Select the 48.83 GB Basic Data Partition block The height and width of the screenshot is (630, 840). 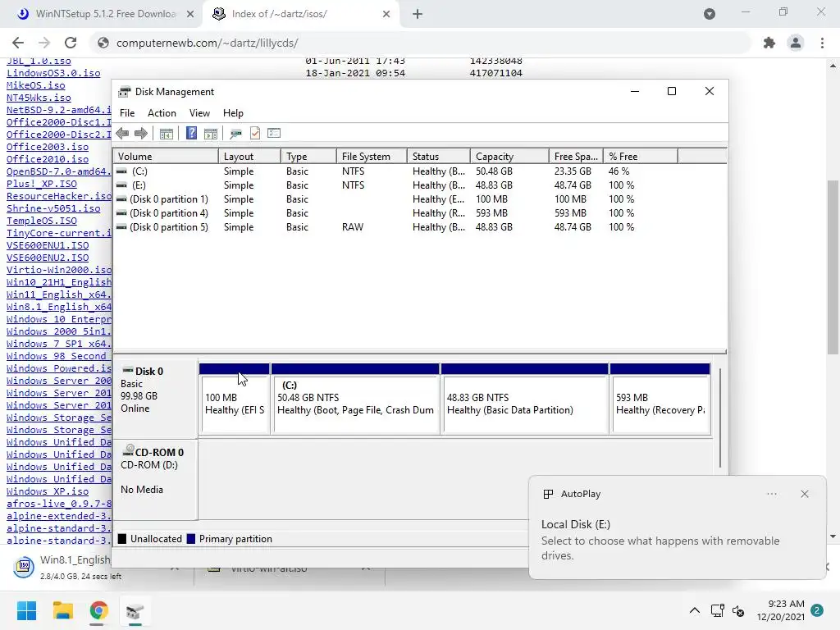coord(524,399)
